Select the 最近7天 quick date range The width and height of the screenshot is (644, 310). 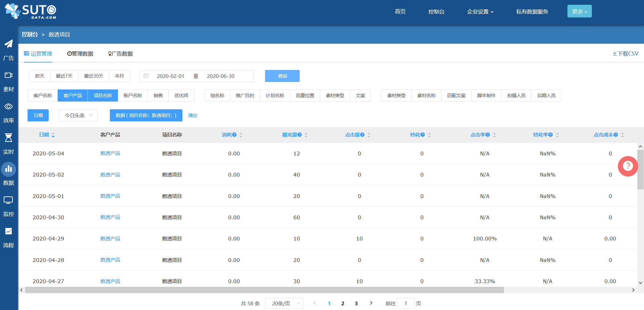coord(64,76)
